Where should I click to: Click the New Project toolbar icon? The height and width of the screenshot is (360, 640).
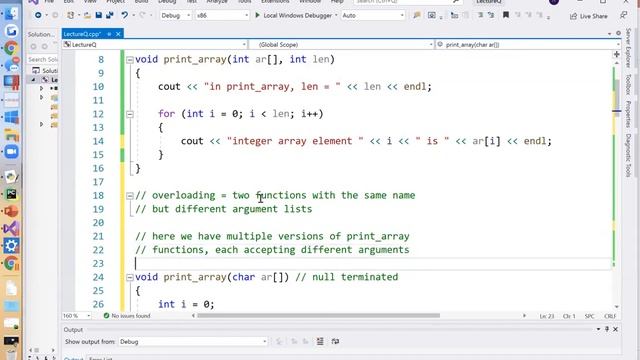(71, 16)
